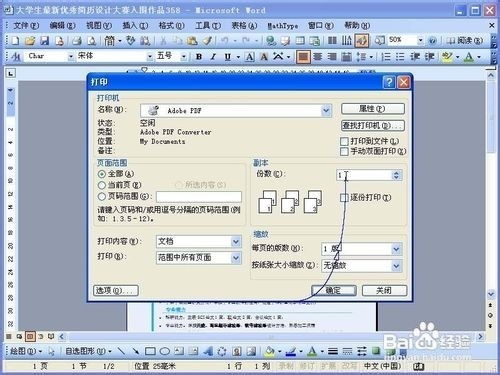Click the Italic formatting icon

pos(213,57)
